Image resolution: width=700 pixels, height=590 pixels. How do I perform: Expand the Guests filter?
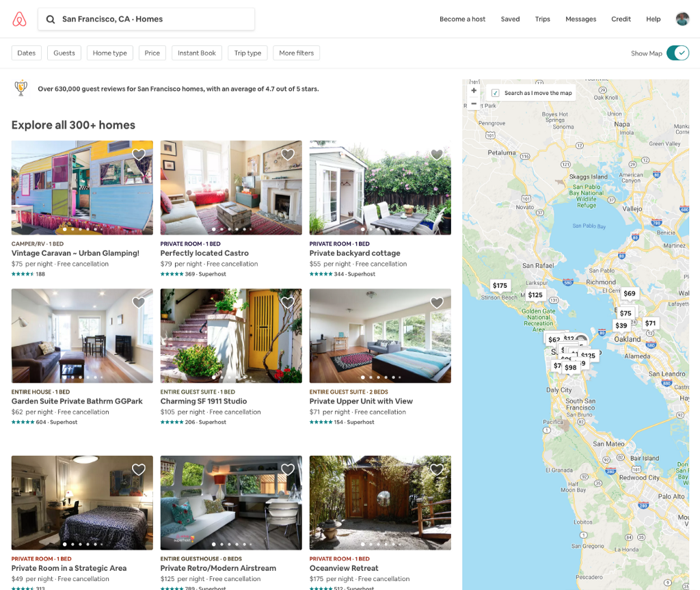click(64, 53)
